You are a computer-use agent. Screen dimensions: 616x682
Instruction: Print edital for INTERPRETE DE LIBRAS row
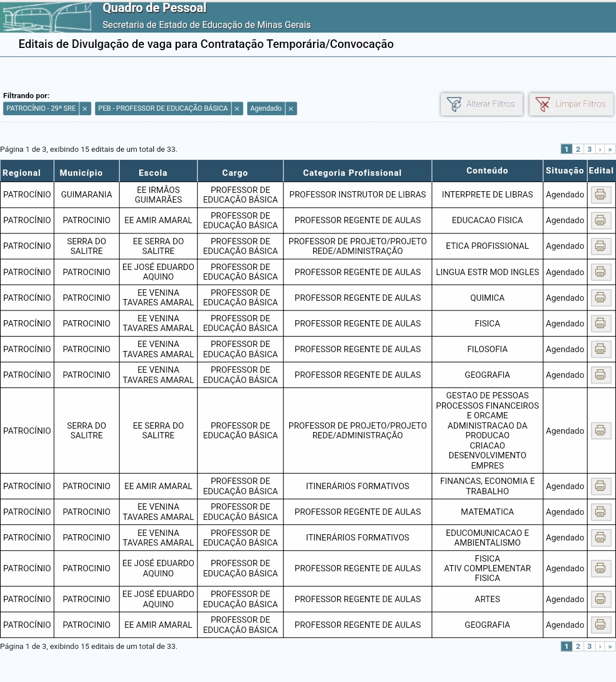600,195
